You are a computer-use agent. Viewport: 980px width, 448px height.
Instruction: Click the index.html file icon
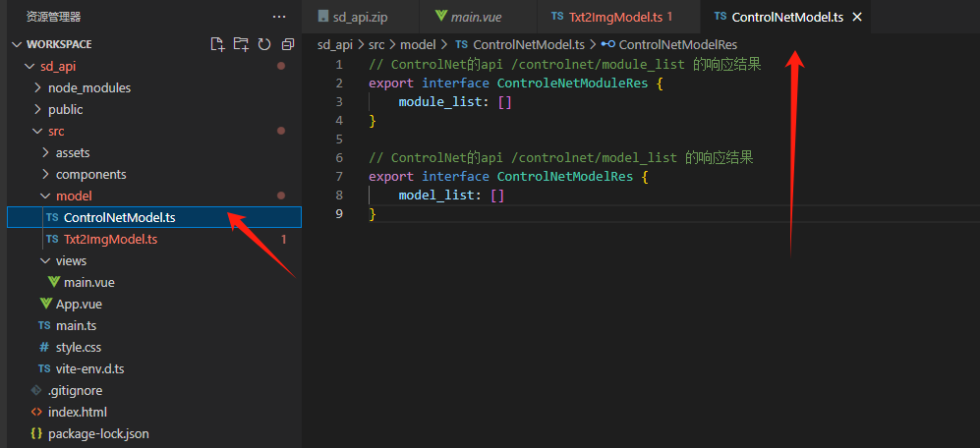click(x=36, y=412)
